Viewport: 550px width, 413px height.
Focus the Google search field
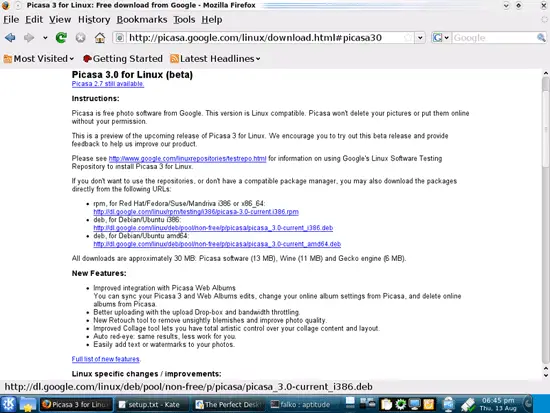494,38
